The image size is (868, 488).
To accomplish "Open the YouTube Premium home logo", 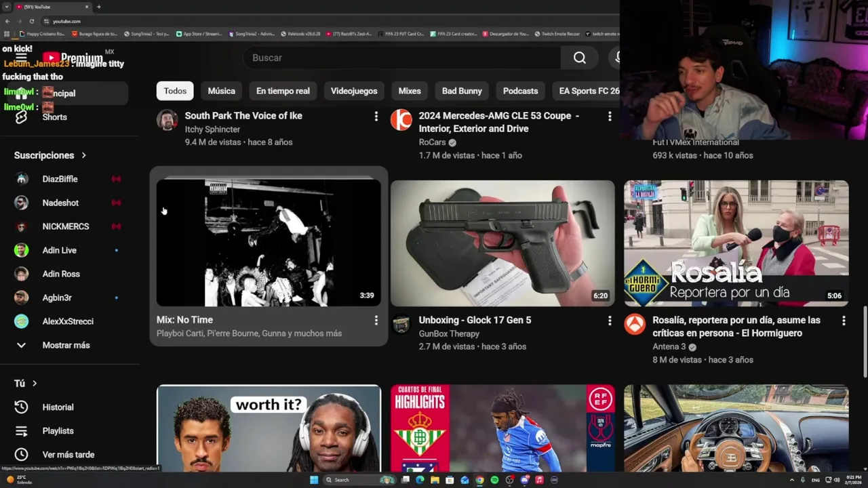I will [73, 58].
